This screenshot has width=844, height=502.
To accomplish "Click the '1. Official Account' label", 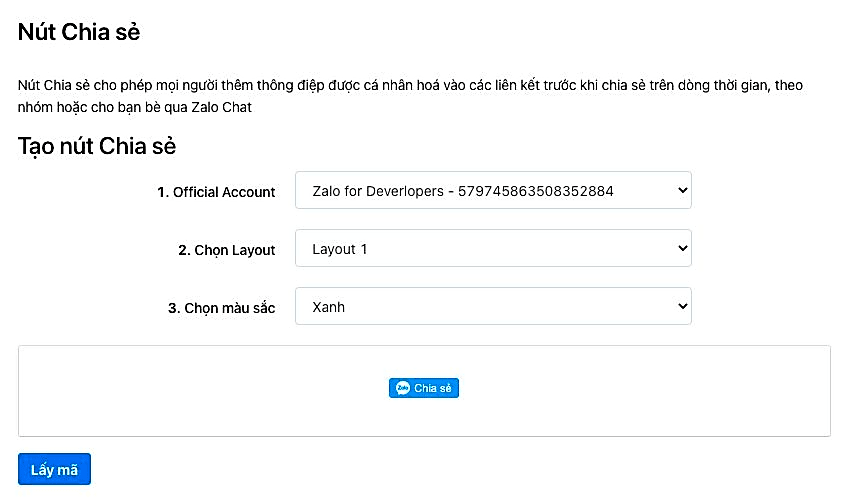I will (x=216, y=192).
